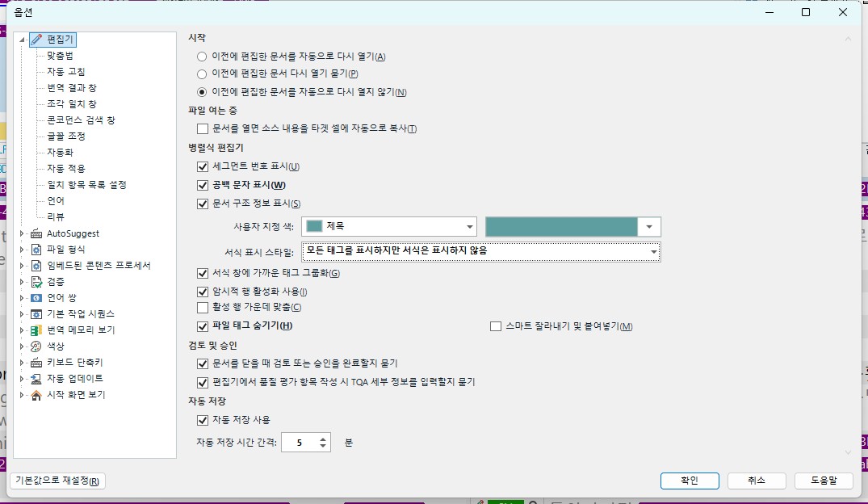Uncheck 세그먼트 번호 표시 checkbox
Screen dimensions: 868x504
click(x=203, y=166)
